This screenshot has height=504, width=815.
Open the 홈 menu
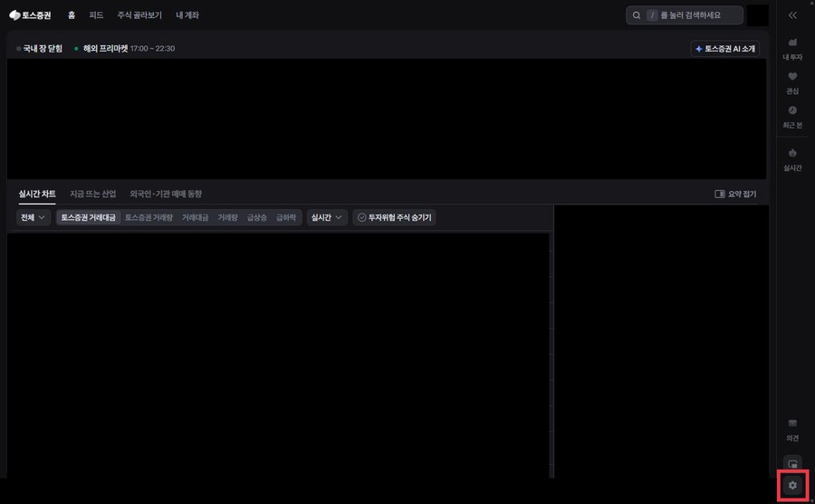click(x=72, y=15)
